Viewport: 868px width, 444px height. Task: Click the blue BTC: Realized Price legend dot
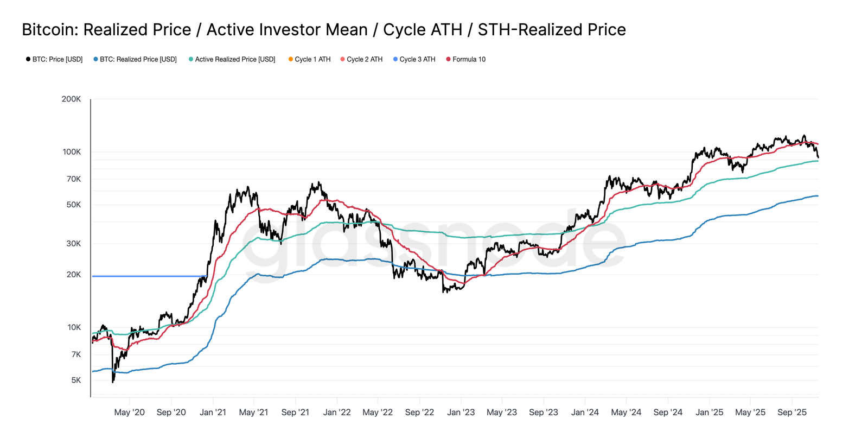click(95, 59)
